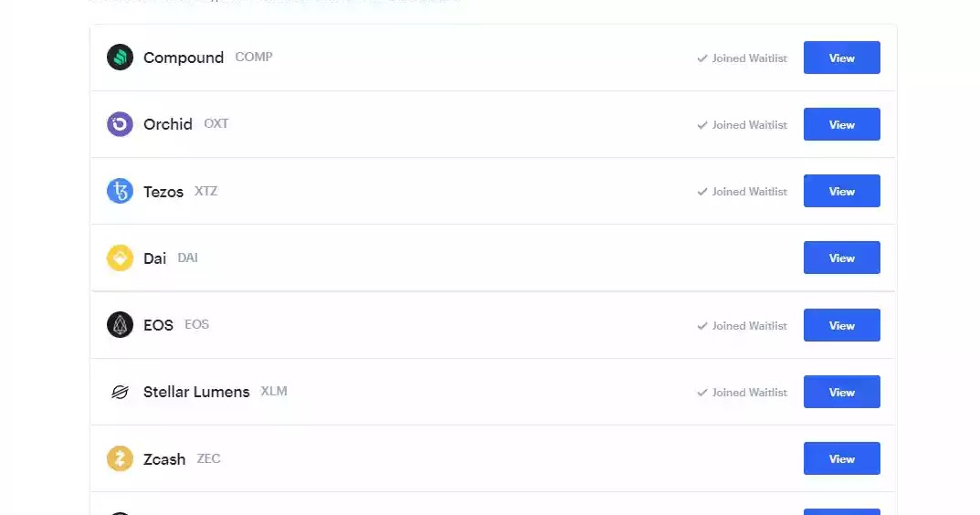Select View for Dai
The width and height of the screenshot is (980, 515).
(842, 257)
